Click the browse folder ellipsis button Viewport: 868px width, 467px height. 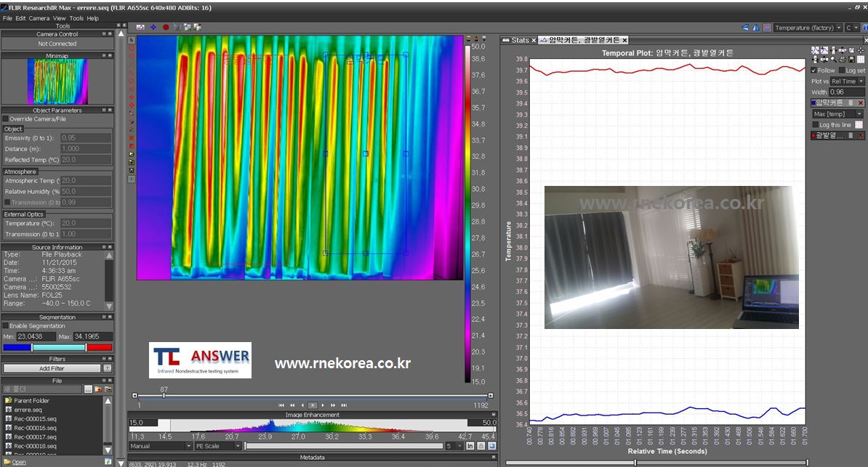pos(88,390)
